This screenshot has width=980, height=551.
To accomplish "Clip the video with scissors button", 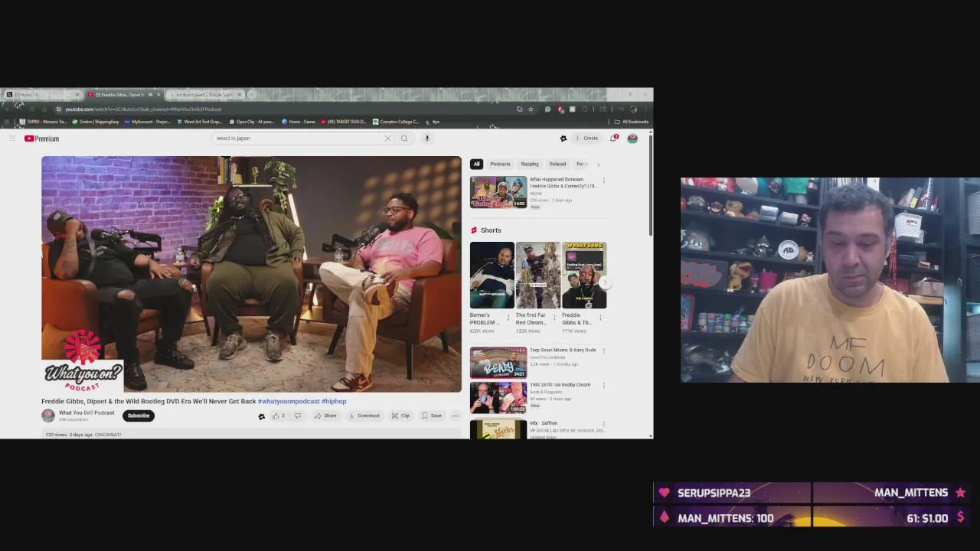I will click(x=400, y=416).
